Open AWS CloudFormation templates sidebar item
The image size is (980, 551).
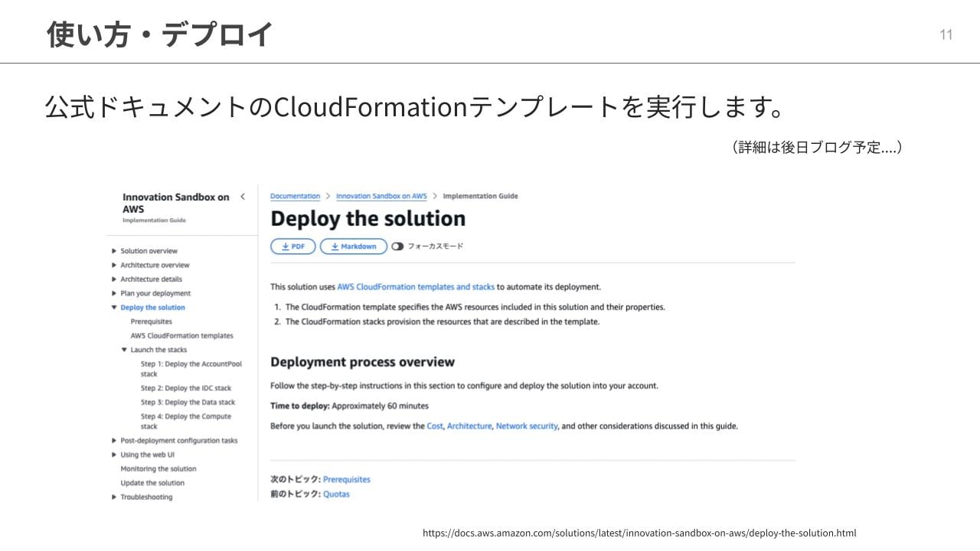[181, 336]
